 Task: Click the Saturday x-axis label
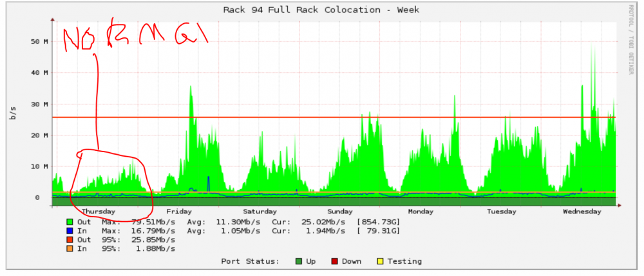[x=260, y=212]
